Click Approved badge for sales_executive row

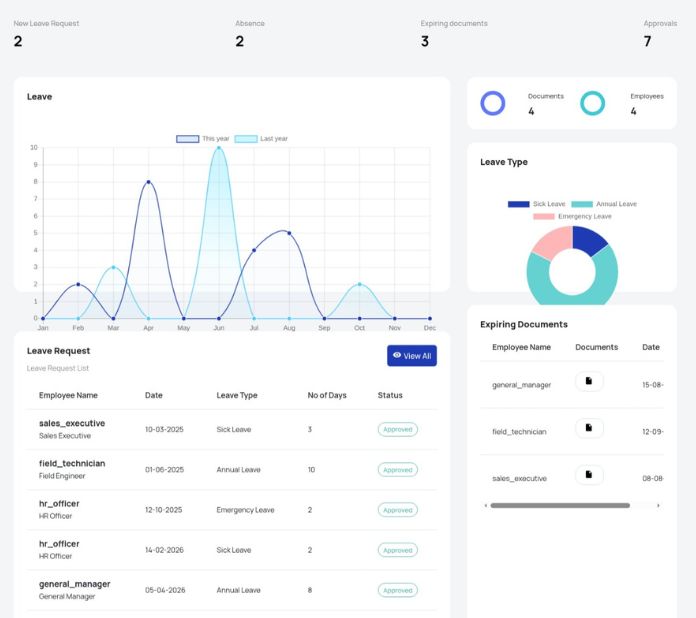tap(398, 429)
